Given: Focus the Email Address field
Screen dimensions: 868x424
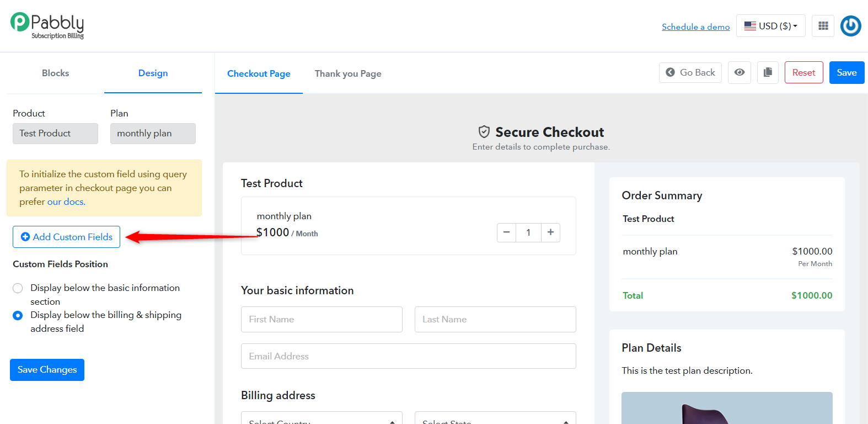Looking at the screenshot, I should coord(409,356).
